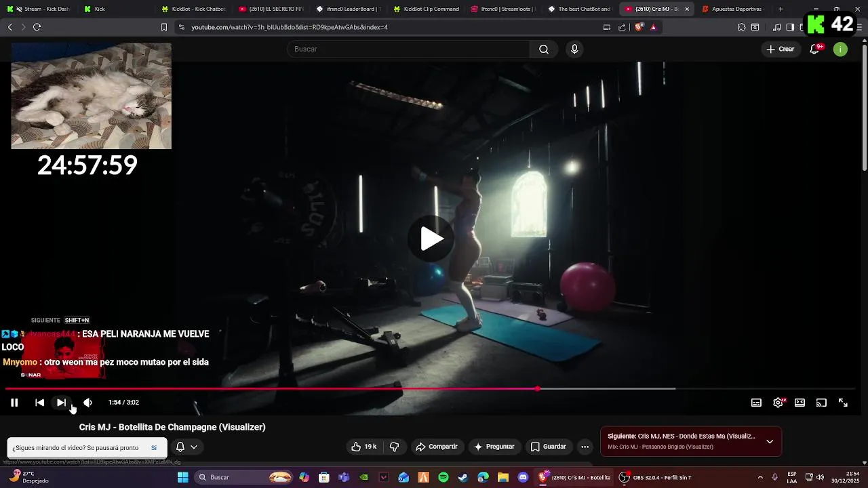This screenshot has height=488, width=868.
Task: Open Steam from the taskbar
Action: point(463,477)
